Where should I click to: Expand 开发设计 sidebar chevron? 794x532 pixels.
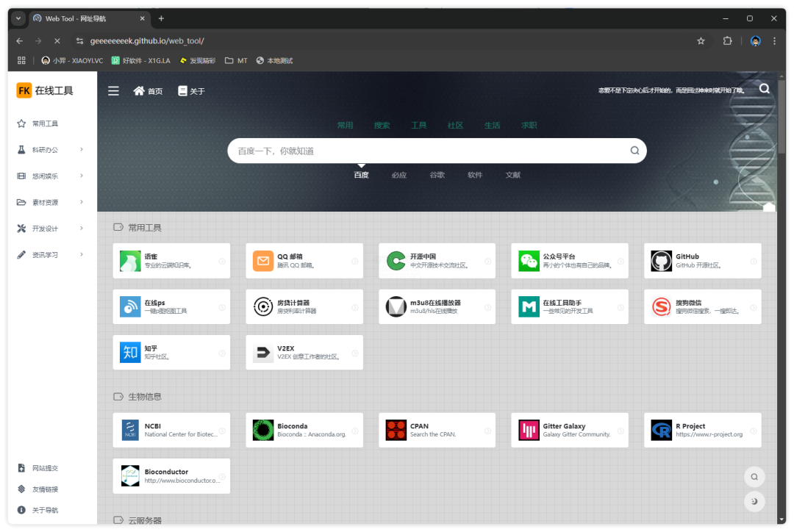(82, 229)
